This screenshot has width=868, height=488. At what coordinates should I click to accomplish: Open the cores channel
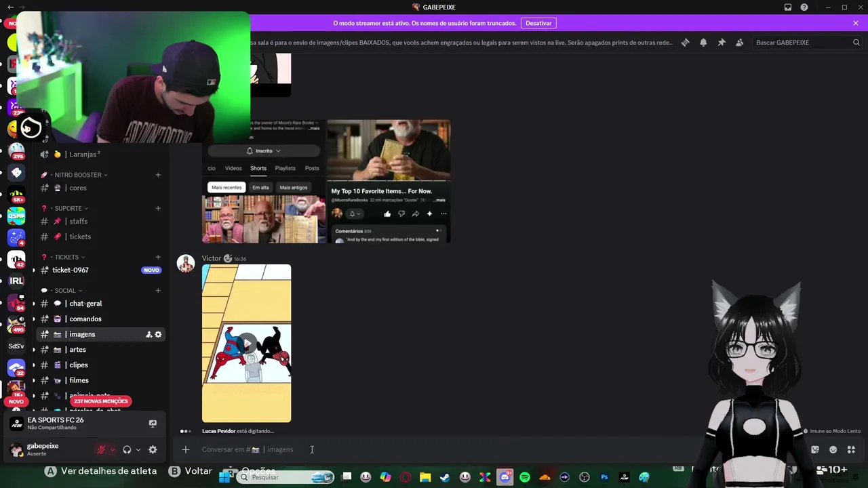[x=102, y=188]
